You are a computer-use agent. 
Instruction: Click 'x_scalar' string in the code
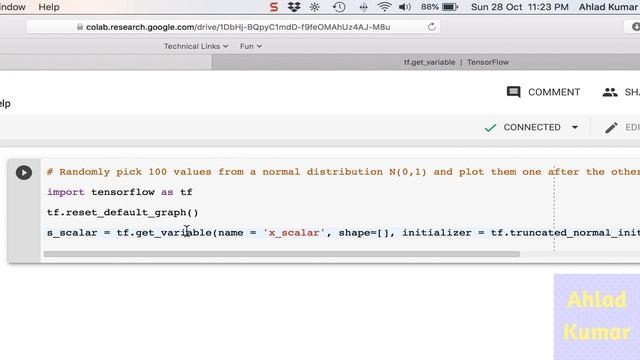click(x=294, y=233)
